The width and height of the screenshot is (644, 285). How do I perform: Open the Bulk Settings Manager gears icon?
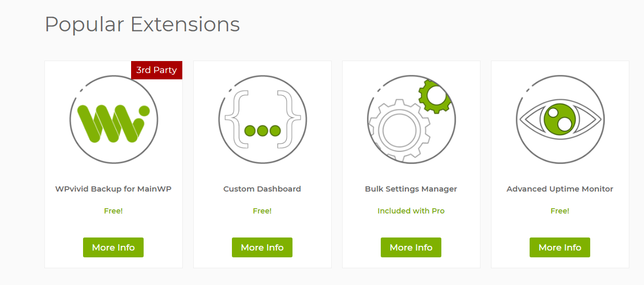411,120
